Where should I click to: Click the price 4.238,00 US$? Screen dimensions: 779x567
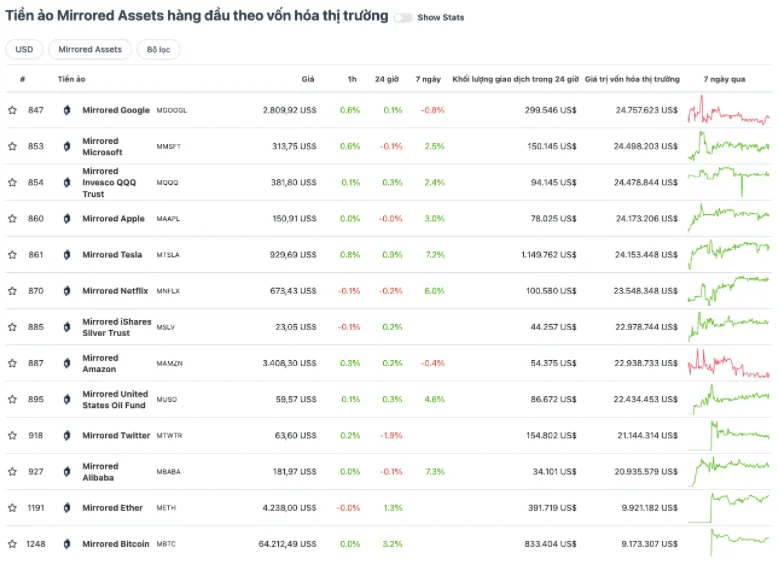coord(289,508)
